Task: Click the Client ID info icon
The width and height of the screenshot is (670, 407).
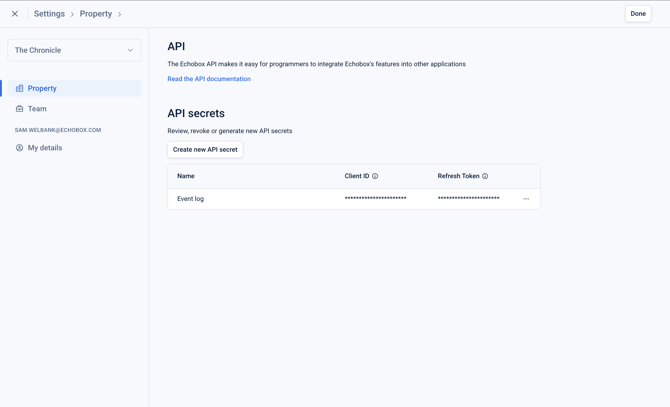Action: tap(375, 176)
